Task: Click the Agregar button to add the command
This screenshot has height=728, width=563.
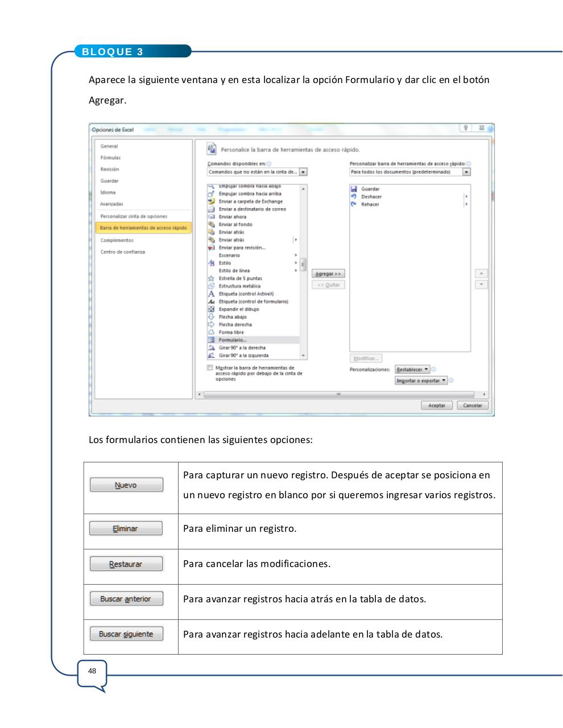Action: (x=328, y=273)
